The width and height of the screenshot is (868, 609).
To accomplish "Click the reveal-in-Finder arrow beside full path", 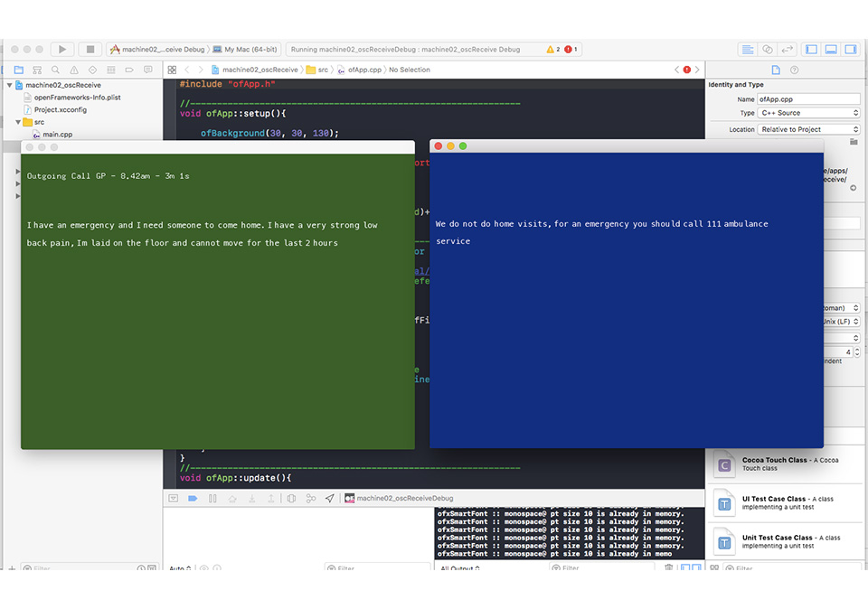I will point(853,188).
